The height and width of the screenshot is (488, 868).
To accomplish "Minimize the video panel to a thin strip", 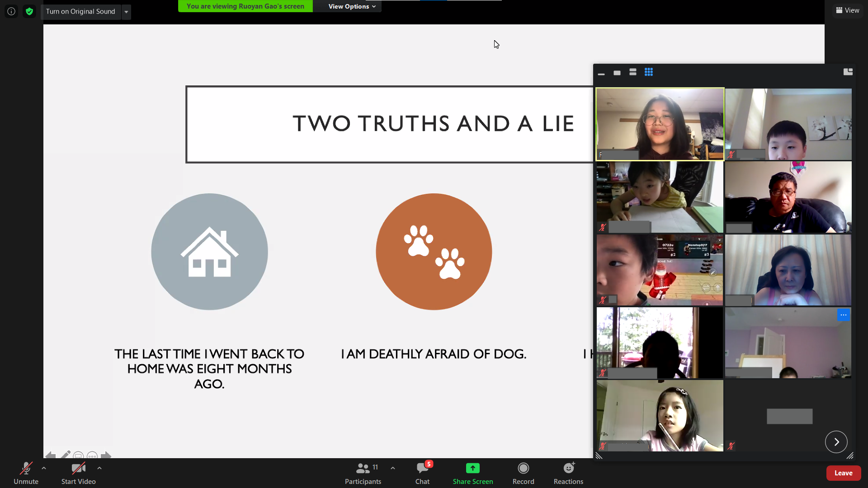I will tap(601, 73).
